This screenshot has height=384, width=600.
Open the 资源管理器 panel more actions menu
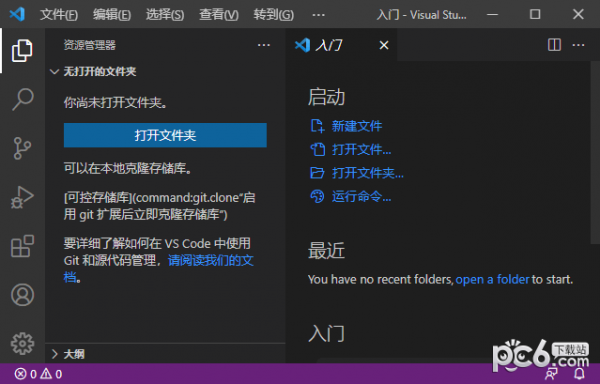(264, 45)
